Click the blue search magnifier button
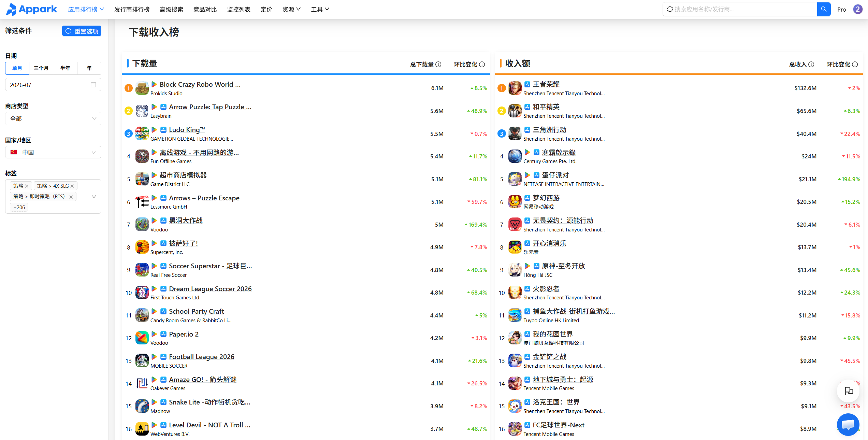 [x=824, y=9]
